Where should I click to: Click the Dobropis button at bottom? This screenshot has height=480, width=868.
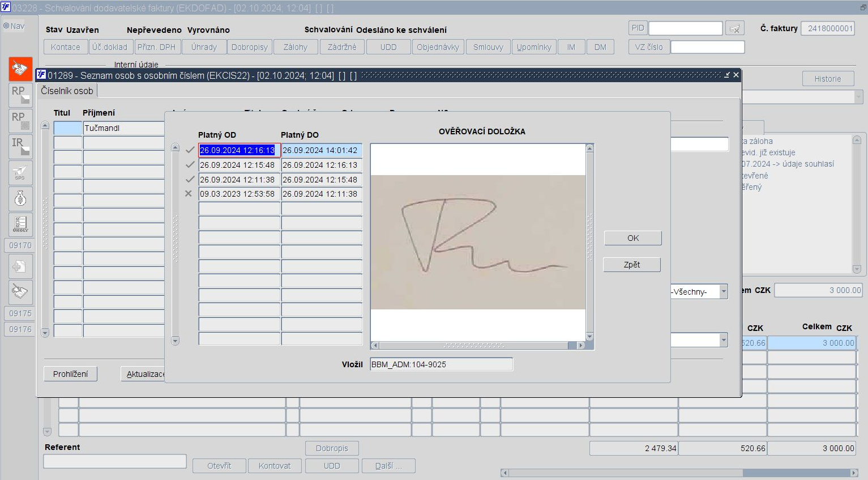tap(332, 448)
